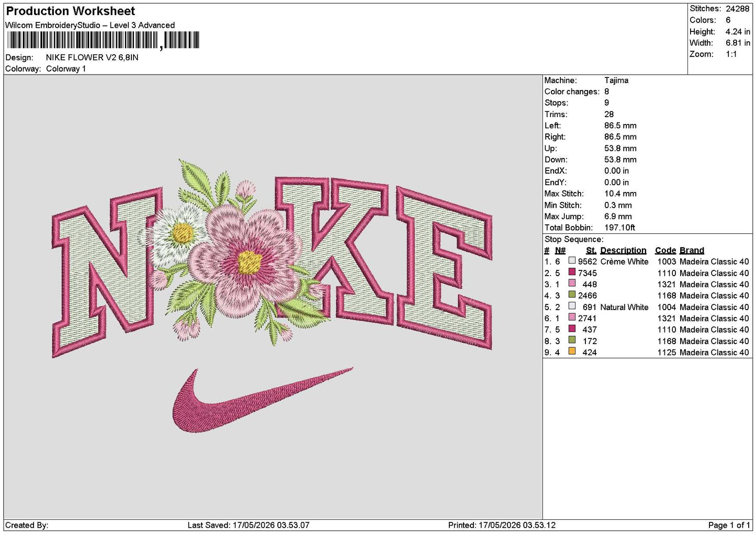Click the green swatch in stop row 4
Image resolution: width=756 pixels, height=534 pixels.
click(572, 294)
